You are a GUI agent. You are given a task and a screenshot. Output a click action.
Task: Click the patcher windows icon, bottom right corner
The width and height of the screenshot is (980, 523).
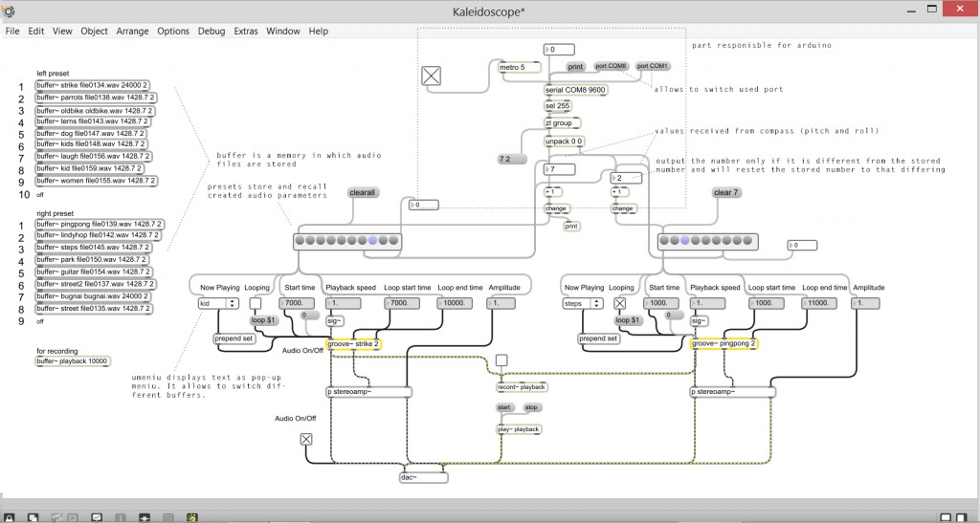968,517
